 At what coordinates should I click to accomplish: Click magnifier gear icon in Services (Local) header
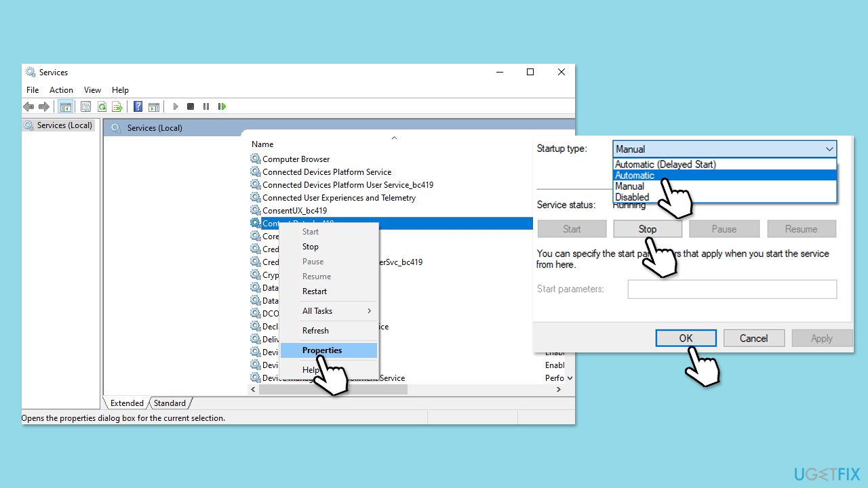(116, 127)
